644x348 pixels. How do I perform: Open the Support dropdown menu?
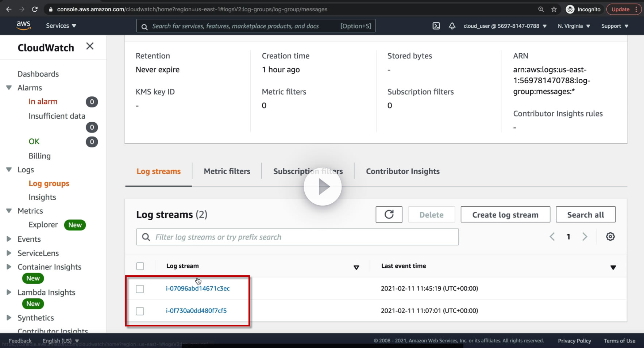pyautogui.click(x=615, y=26)
